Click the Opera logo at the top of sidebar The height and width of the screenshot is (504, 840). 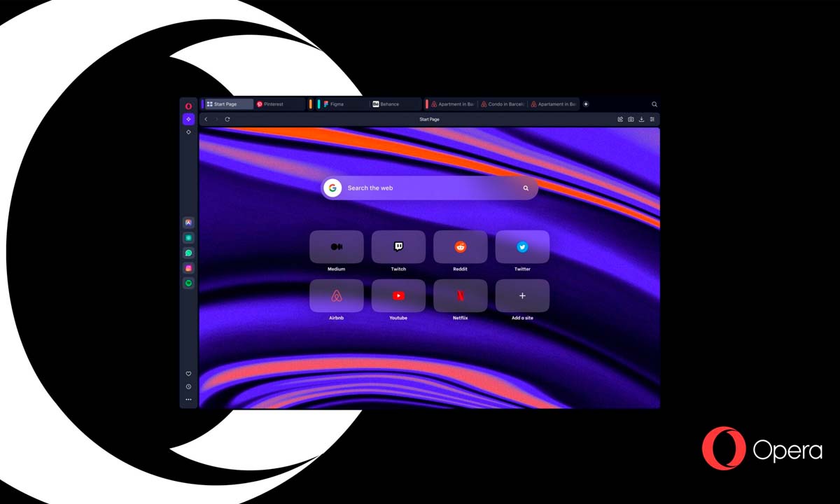click(188, 105)
